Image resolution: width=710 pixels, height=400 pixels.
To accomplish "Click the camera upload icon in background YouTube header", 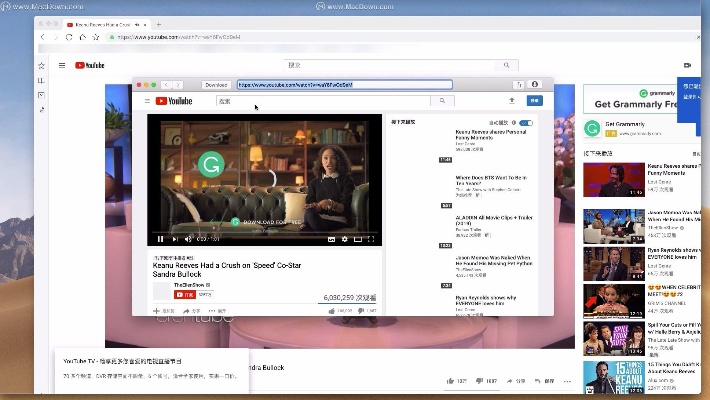I will 687,65.
